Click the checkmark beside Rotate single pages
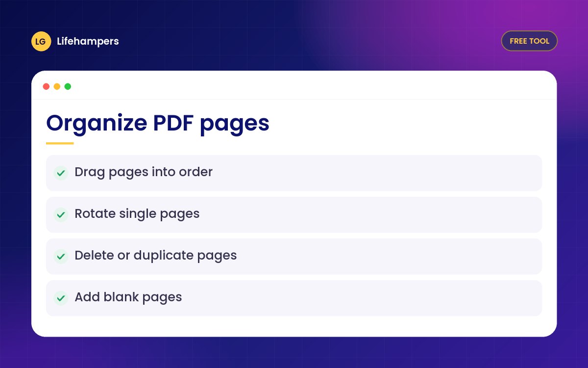The width and height of the screenshot is (588, 368). (61, 214)
